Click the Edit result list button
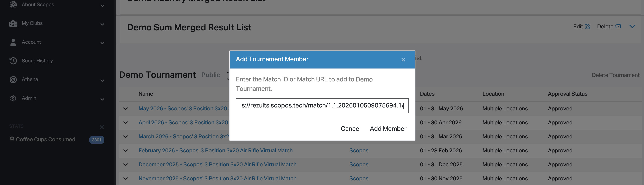 point(582,26)
